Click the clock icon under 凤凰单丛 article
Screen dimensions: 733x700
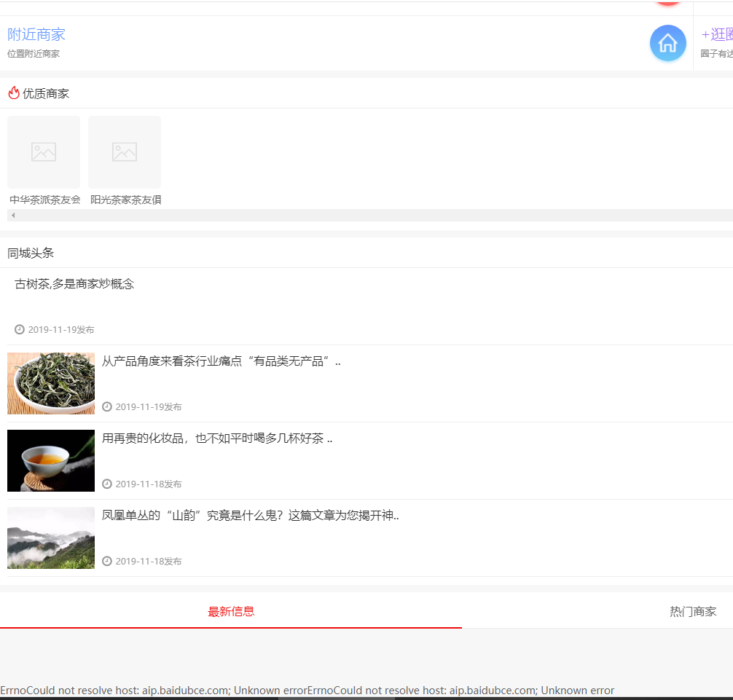click(x=107, y=561)
